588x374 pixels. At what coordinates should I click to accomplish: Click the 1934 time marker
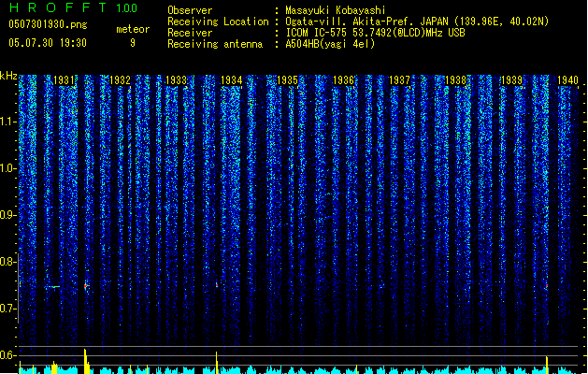tap(232, 80)
